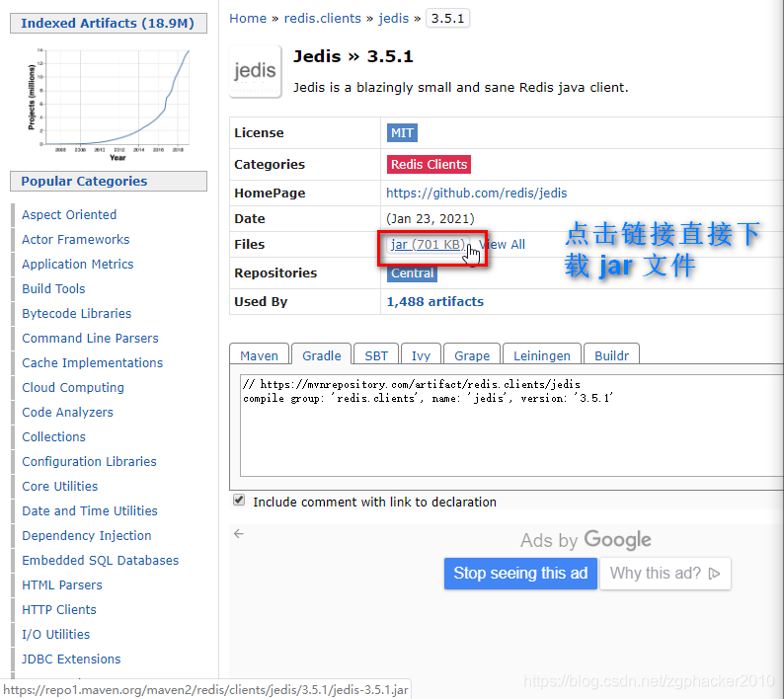784x699 pixels.
Task: Open Command Line Parsers category
Action: 90,338
